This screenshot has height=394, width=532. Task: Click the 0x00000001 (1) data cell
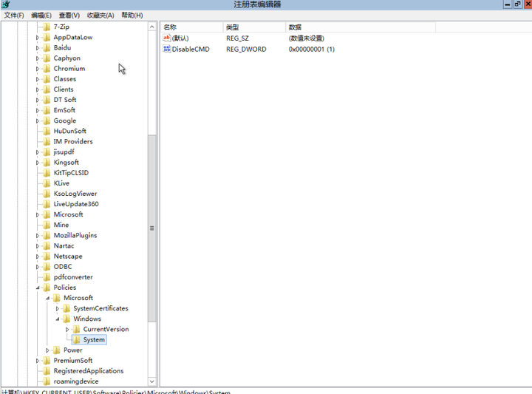tap(312, 50)
